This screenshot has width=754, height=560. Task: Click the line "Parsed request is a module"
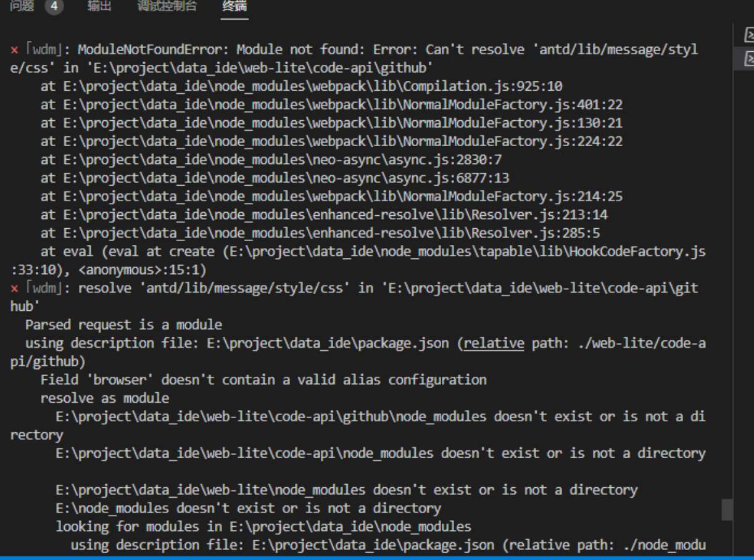pyautogui.click(x=123, y=325)
